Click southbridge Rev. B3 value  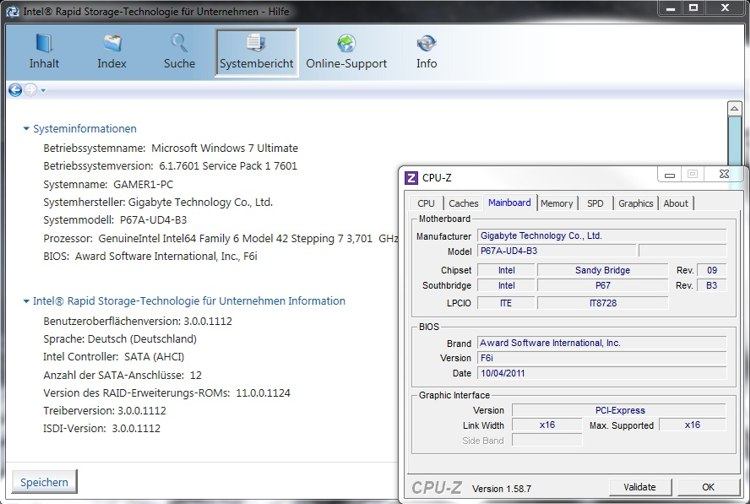pyautogui.click(x=712, y=285)
